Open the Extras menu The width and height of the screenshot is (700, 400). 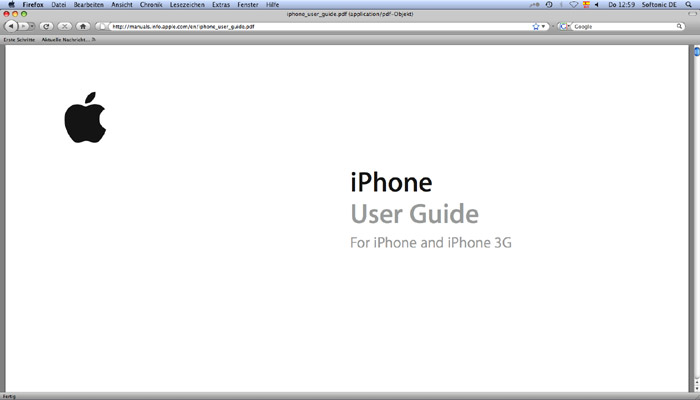[x=221, y=4]
